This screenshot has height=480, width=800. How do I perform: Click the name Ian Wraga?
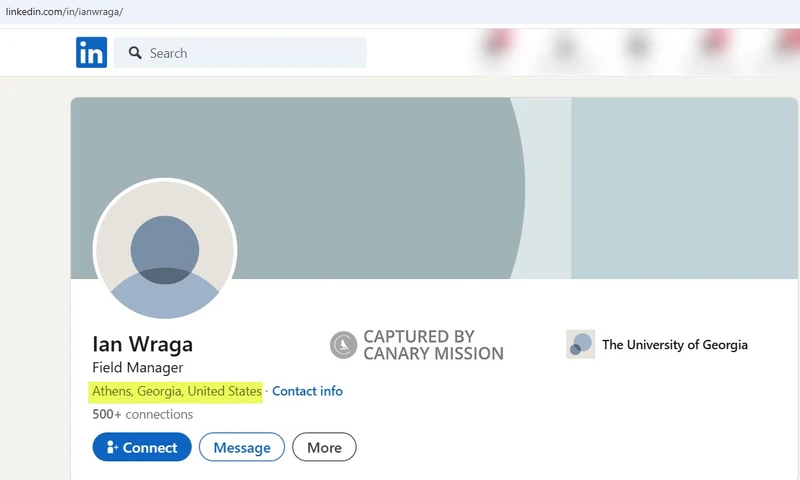tap(142, 344)
